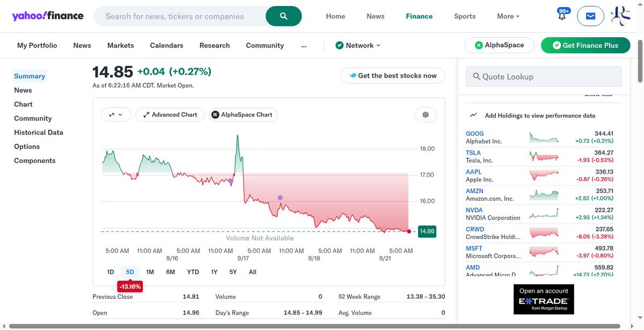Open News in secondary navigation bar
This screenshot has height=330, width=644.
82,45
